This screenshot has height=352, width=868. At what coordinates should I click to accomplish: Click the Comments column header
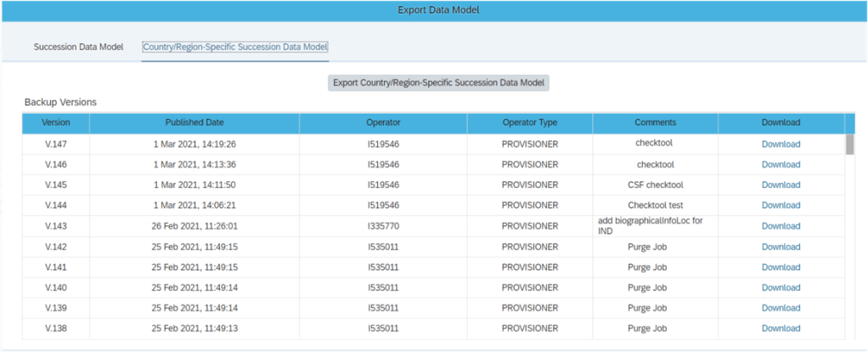tap(655, 122)
